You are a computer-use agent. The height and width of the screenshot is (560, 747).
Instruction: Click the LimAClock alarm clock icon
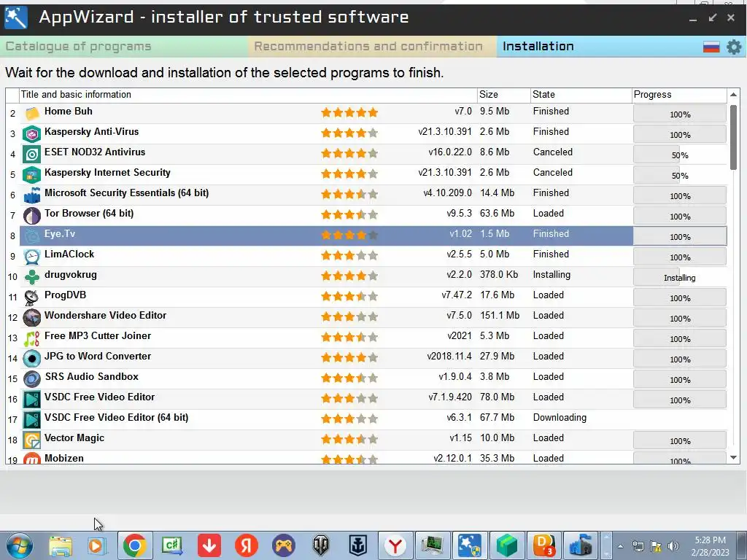tap(32, 257)
